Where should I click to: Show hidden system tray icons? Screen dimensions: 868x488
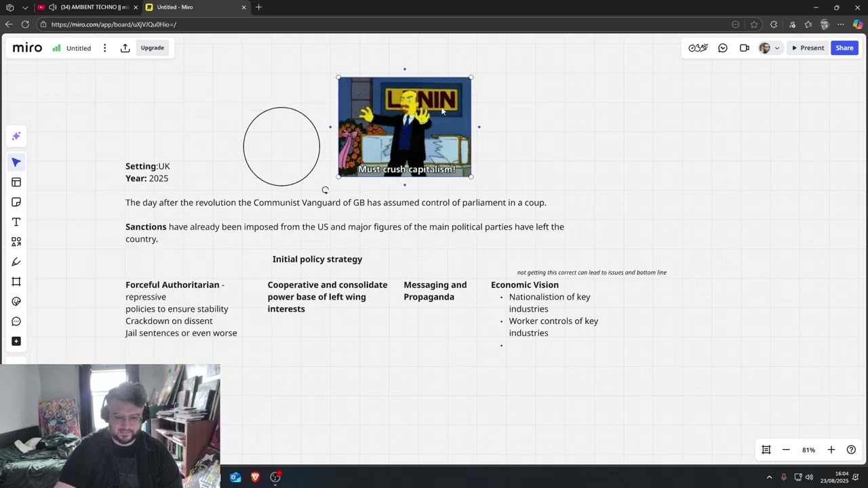(769, 477)
